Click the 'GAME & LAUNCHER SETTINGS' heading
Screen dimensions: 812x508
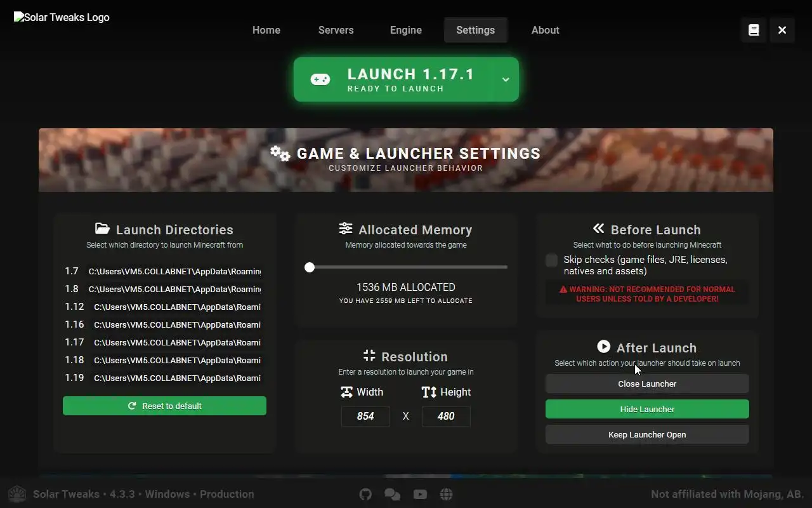tap(419, 153)
